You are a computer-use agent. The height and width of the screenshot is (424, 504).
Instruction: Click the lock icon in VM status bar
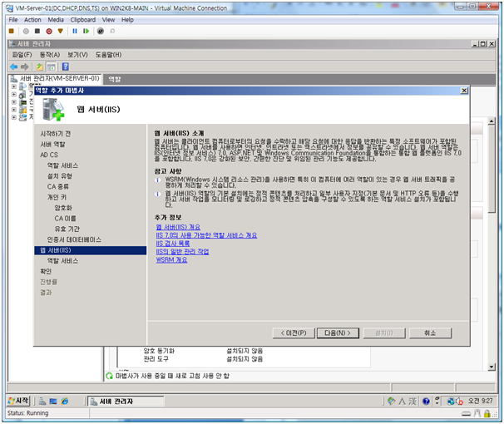[x=487, y=413]
